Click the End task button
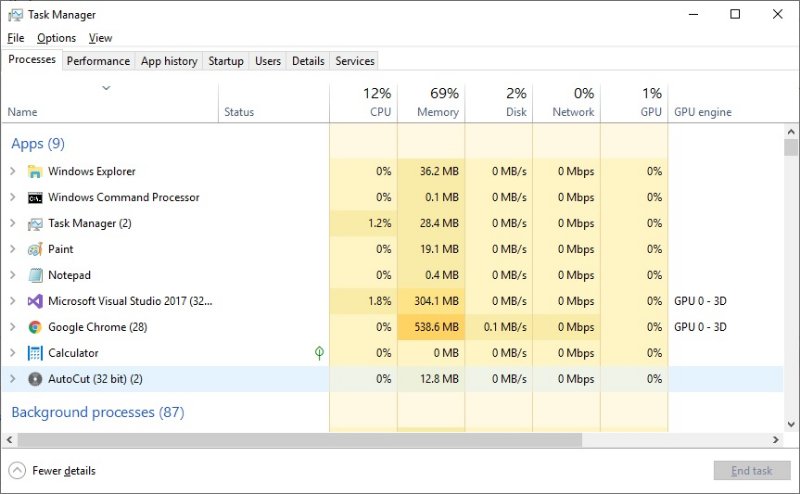800x494 pixels. tap(752, 471)
